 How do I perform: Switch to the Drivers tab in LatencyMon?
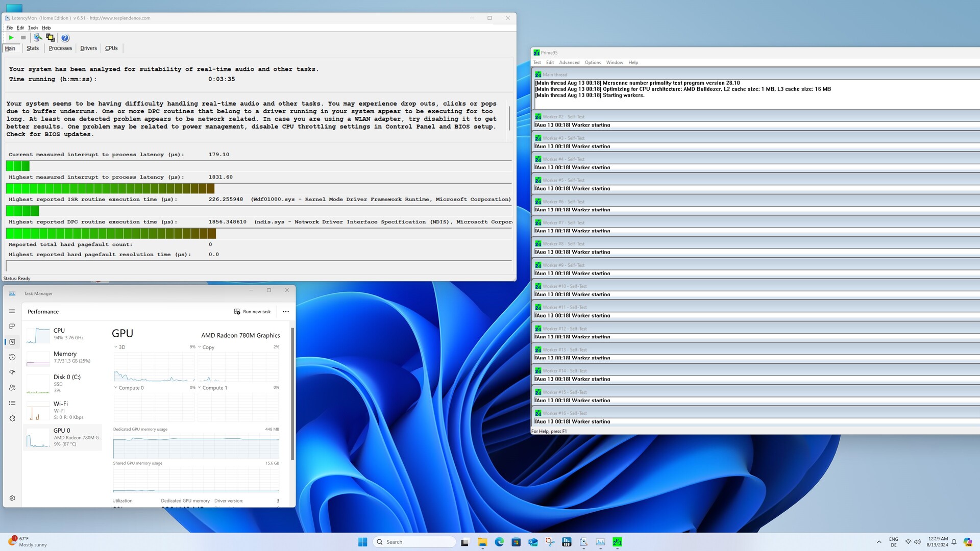coord(88,48)
